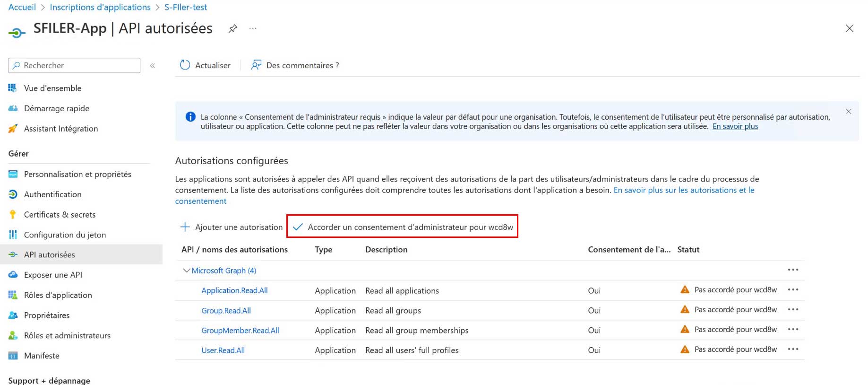Go to S-FIler-test breadcrumb
Viewport: 868px width, 385px height.
(186, 7)
